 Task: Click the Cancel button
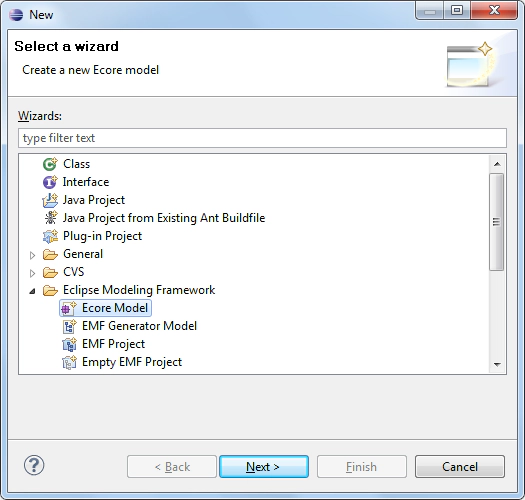(x=460, y=466)
